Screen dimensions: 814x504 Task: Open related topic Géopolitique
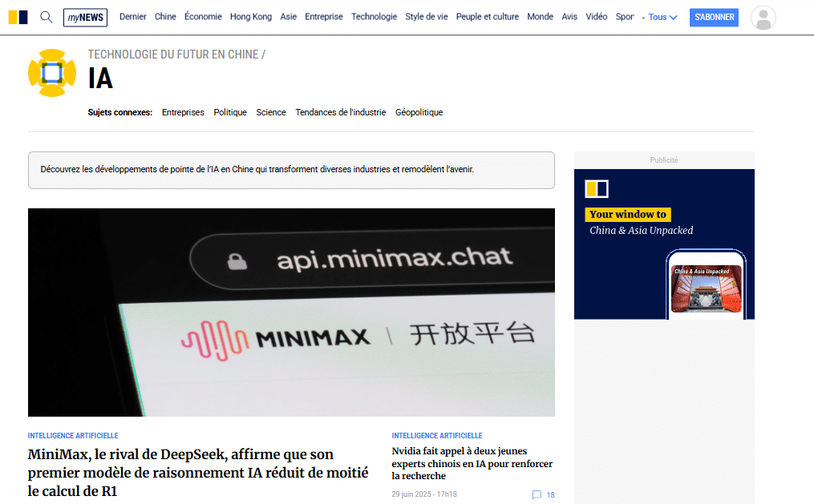(419, 112)
